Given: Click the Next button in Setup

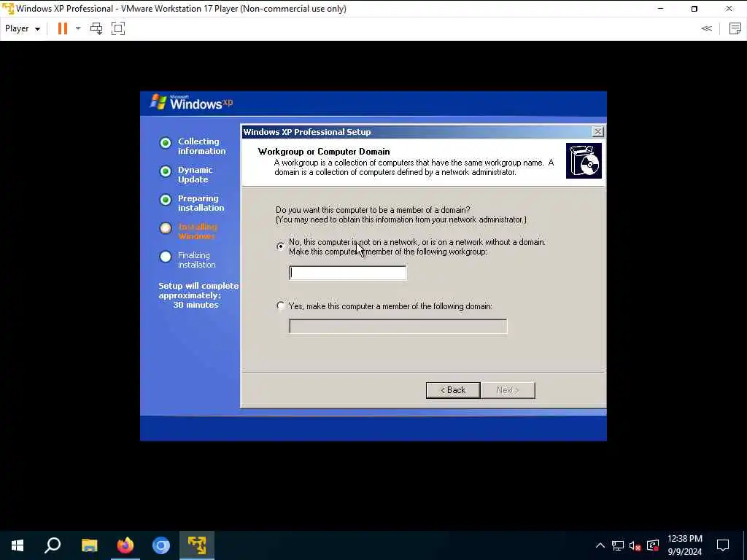Looking at the screenshot, I should 508,390.
